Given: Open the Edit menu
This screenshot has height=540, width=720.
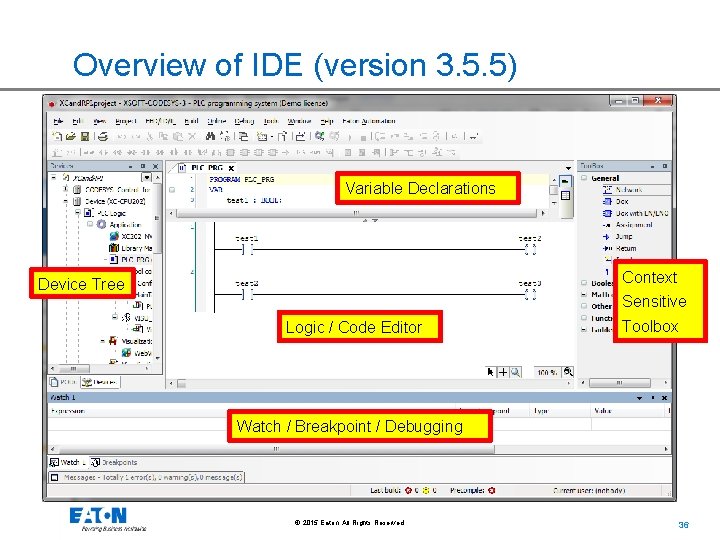Looking at the screenshot, I should [x=77, y=121].
